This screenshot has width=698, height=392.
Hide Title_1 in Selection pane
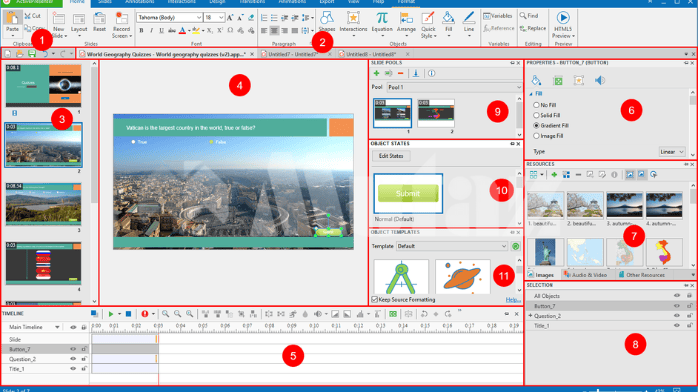677,326
